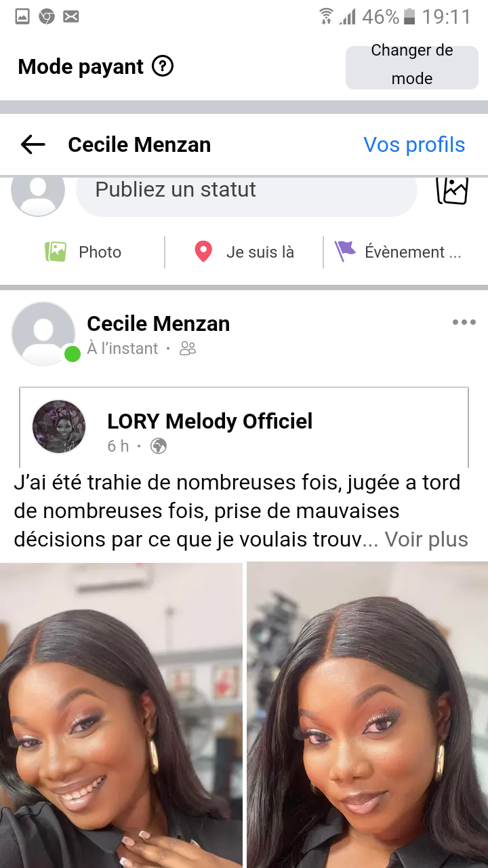Open the right selfie photo
This screenshot has width=488, height=868.
coord(367,715)
